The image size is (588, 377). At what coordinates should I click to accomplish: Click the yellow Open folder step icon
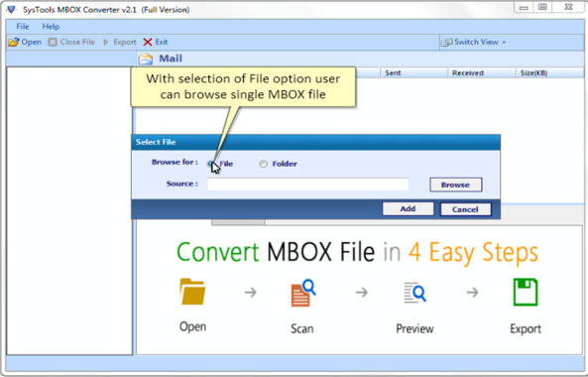click(192, 292)
